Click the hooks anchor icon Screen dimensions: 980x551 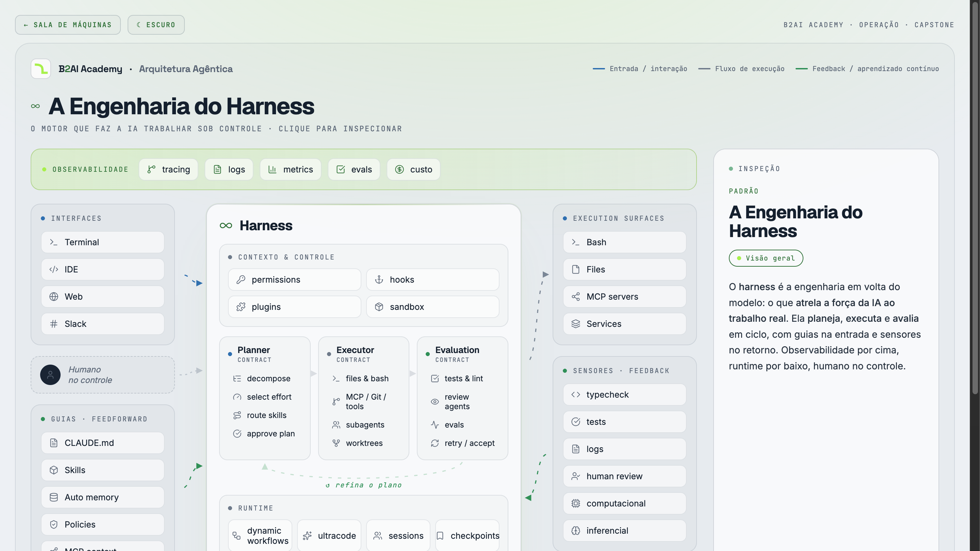coord(379,280)
